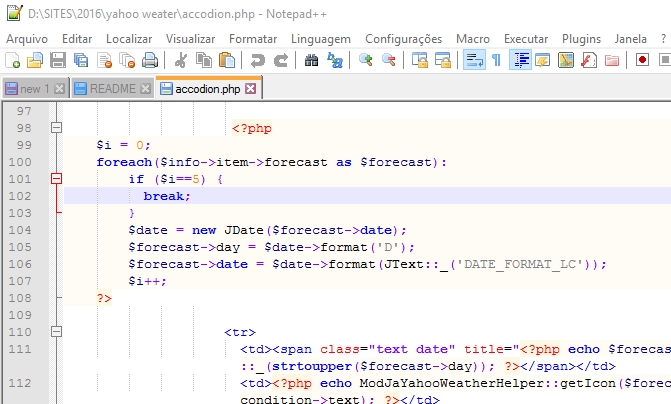The width and height of the screenshot is (671, 404).
Task: Close the accodion.php tab
Action: pos(250,89)
